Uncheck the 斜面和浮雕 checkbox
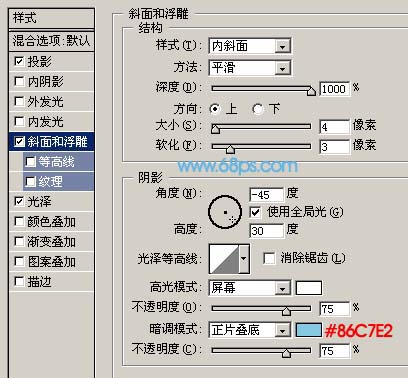The width and height of the screenshot is (408, 378). tap(19, 141)
